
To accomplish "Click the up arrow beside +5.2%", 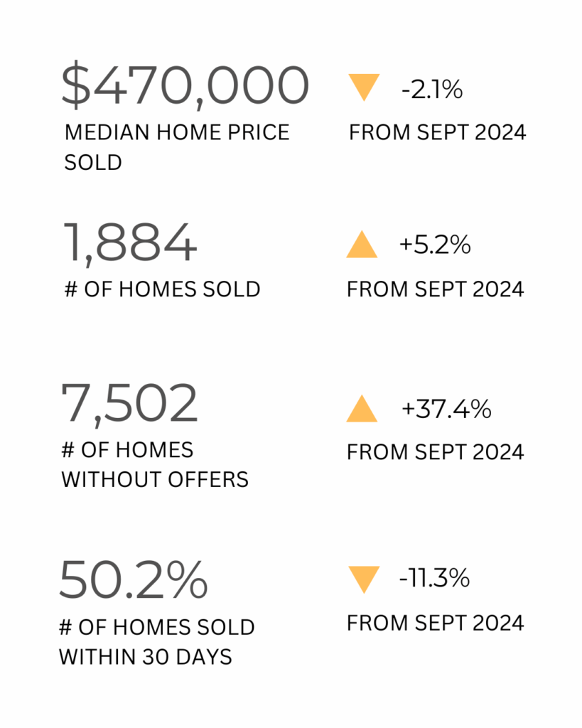I will pyautogui.click(x=362, y=245).
